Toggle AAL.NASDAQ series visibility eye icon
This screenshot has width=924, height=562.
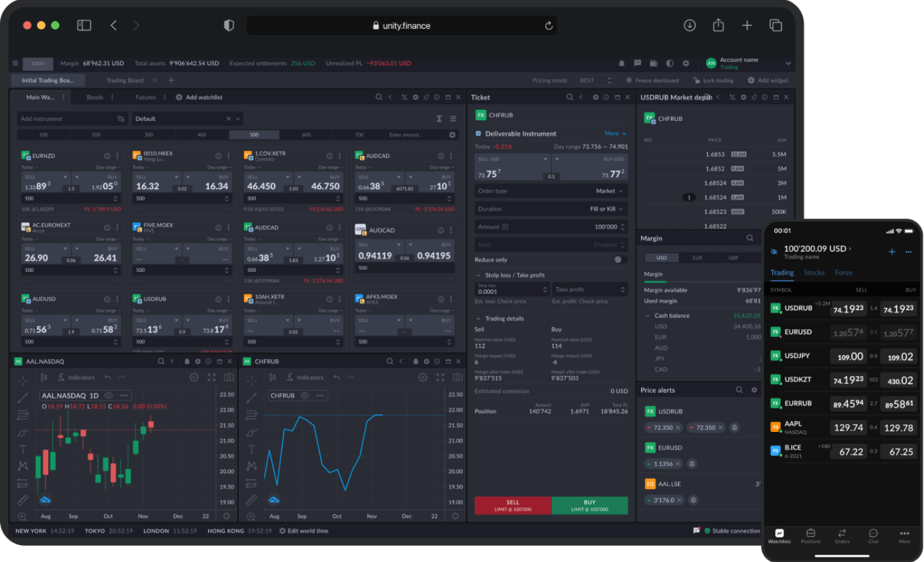click(109, 395)
